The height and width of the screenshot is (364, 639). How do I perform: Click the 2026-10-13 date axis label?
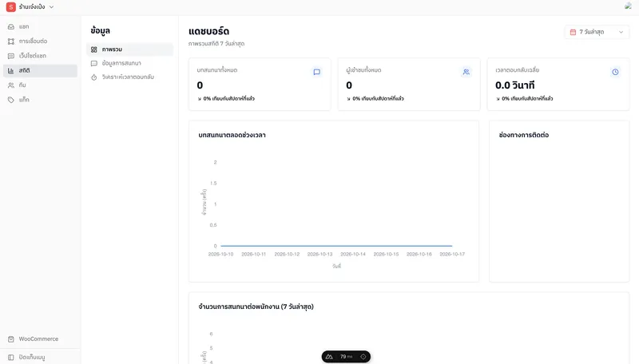coord(320,254)
